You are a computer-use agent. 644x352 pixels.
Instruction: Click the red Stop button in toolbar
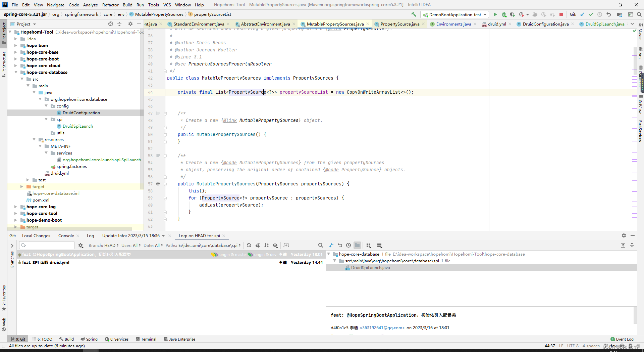point(561,14)
